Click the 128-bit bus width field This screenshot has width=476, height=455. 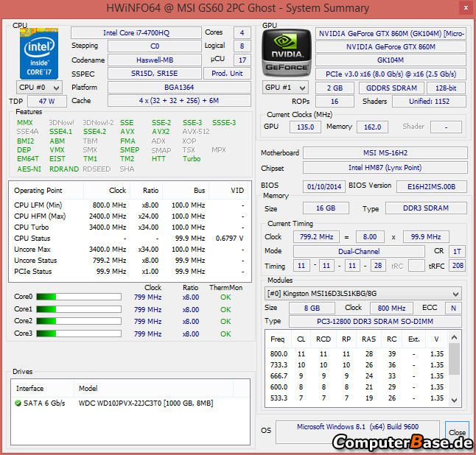(446, 88)
